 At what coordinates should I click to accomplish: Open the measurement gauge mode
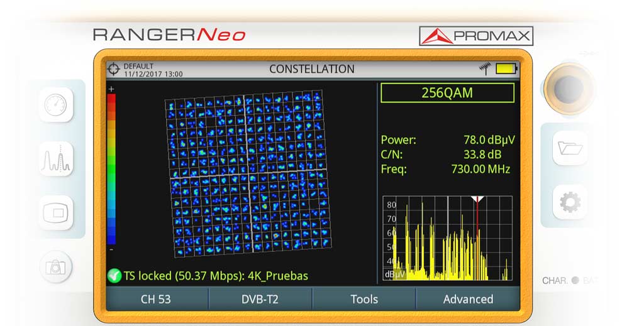(57, 105)
